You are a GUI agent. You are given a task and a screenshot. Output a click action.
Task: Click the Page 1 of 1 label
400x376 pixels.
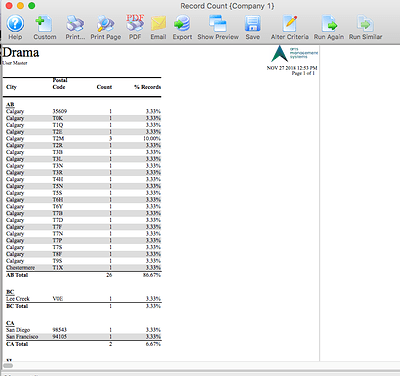[303, 73]
